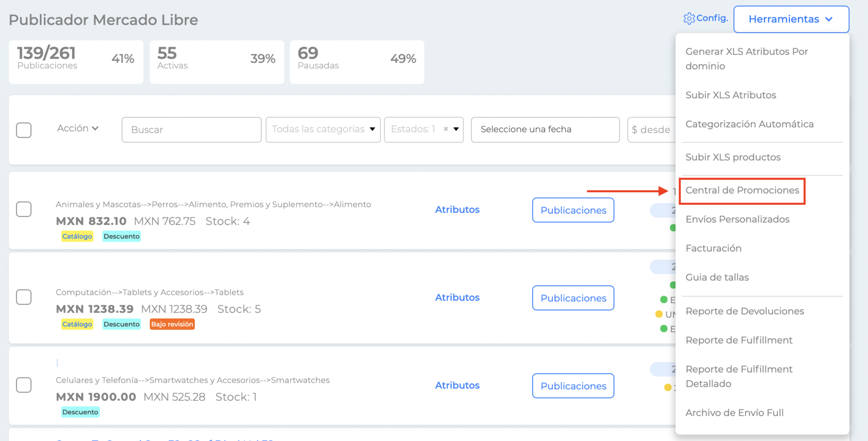The image size is (868, 441).
Task: Click the Descuento tag on Smartwatches listing
Action: [80, 412]
